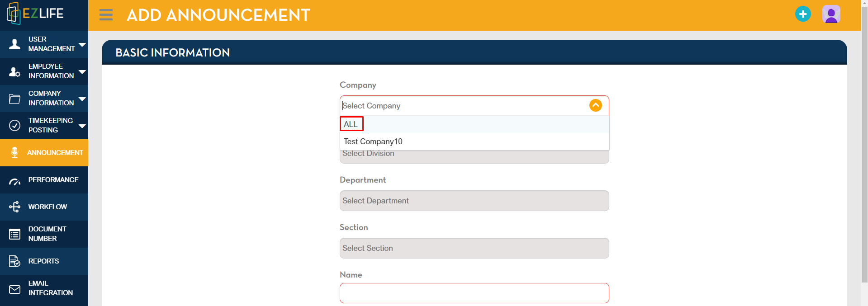Click the Employee Information person-gear icon

(x=15, y=71)
